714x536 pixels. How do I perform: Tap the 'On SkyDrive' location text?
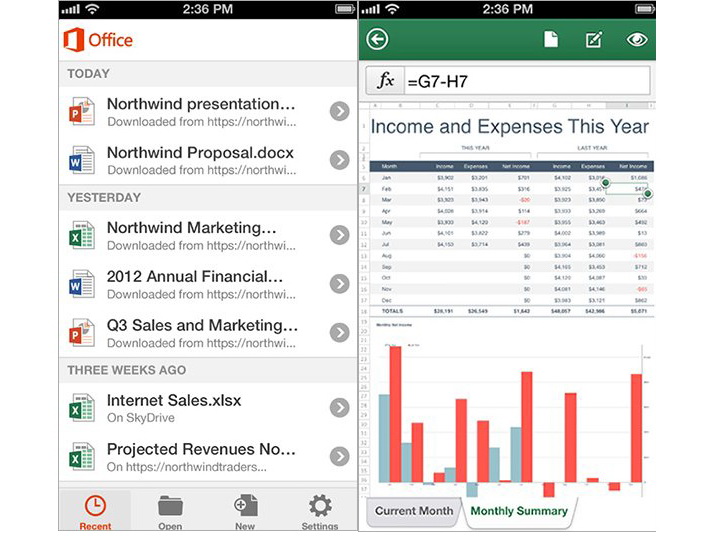click(x=141, y=418)
